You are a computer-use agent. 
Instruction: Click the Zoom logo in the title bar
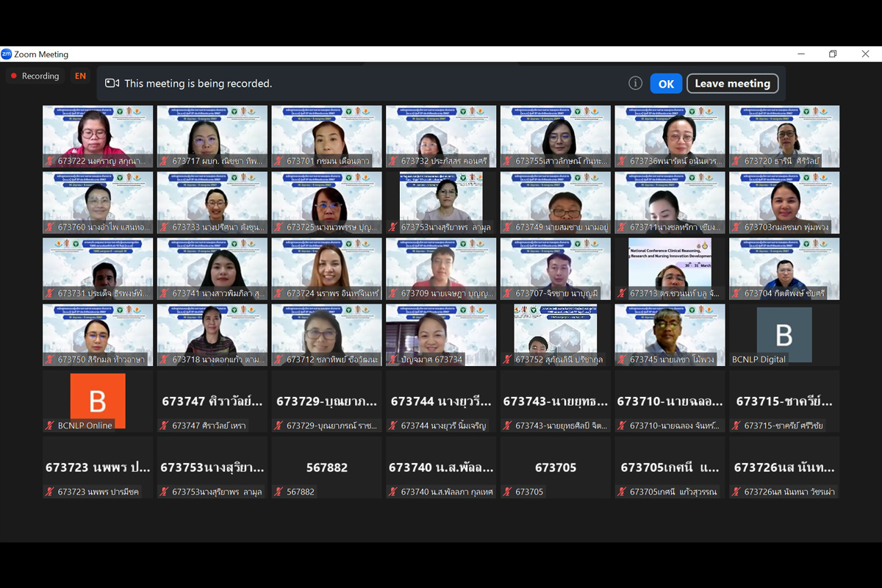coord(7,54)
